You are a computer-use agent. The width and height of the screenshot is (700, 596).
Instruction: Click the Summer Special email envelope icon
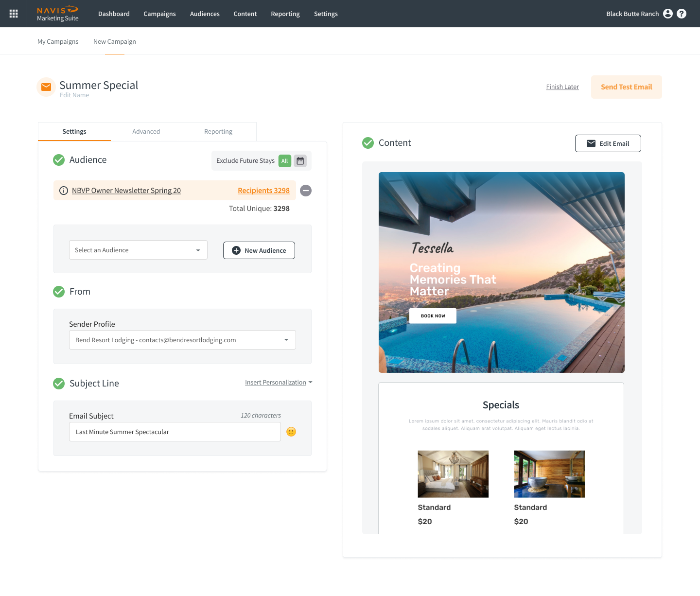click(x=46, y=87)
